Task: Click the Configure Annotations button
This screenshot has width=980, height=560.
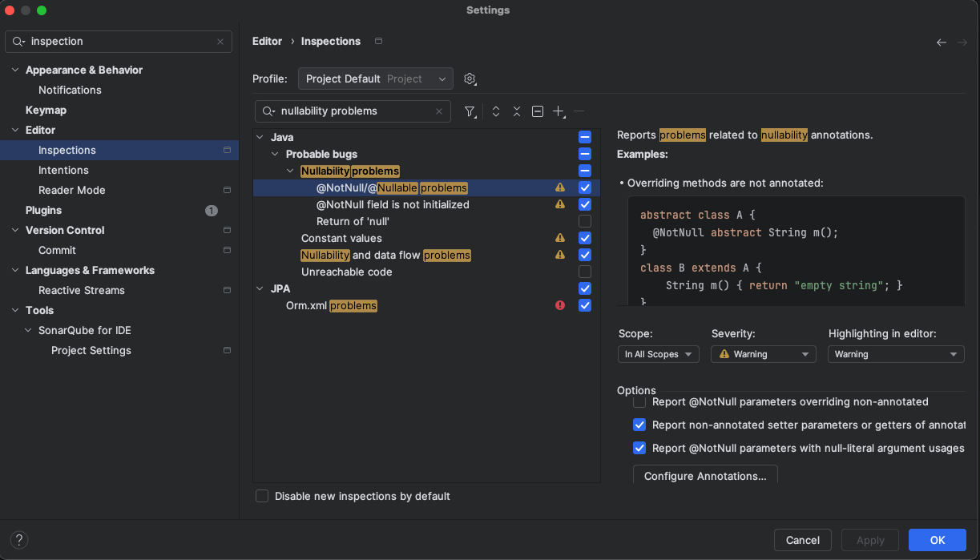Action: pyautogui.click(x=704, y=476)
